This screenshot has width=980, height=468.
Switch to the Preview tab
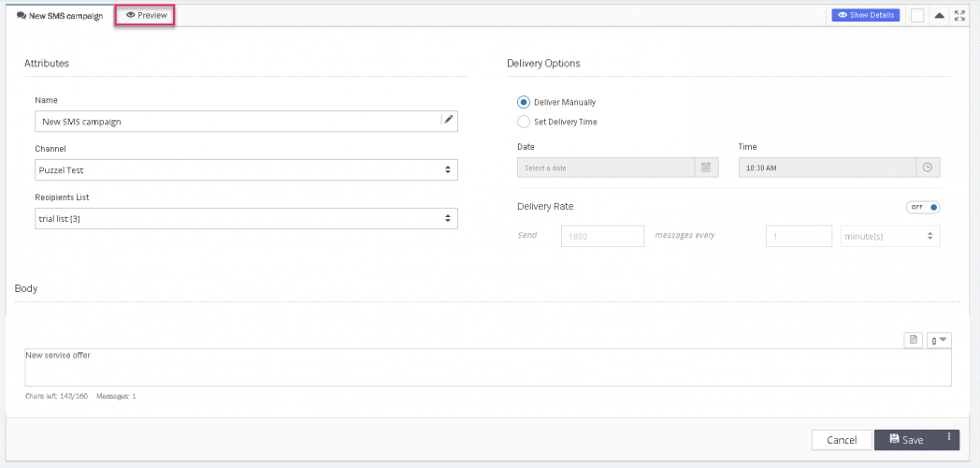(146, 15)
